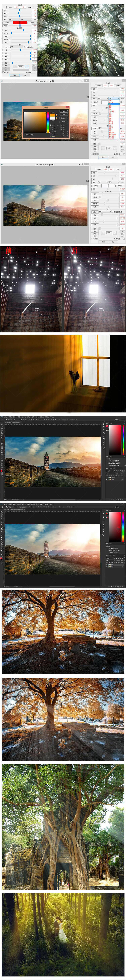Click the rainbow hue slider in the color picker dialog
The width and height of the screenshot is (126, 980).
click(48, 122)
